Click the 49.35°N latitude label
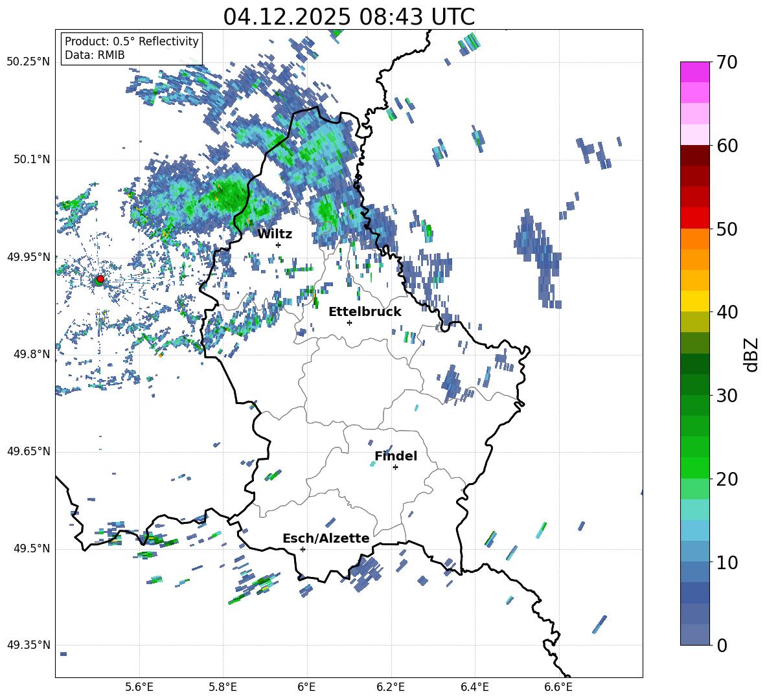767x700 pixels. click(x=29, y=645)
